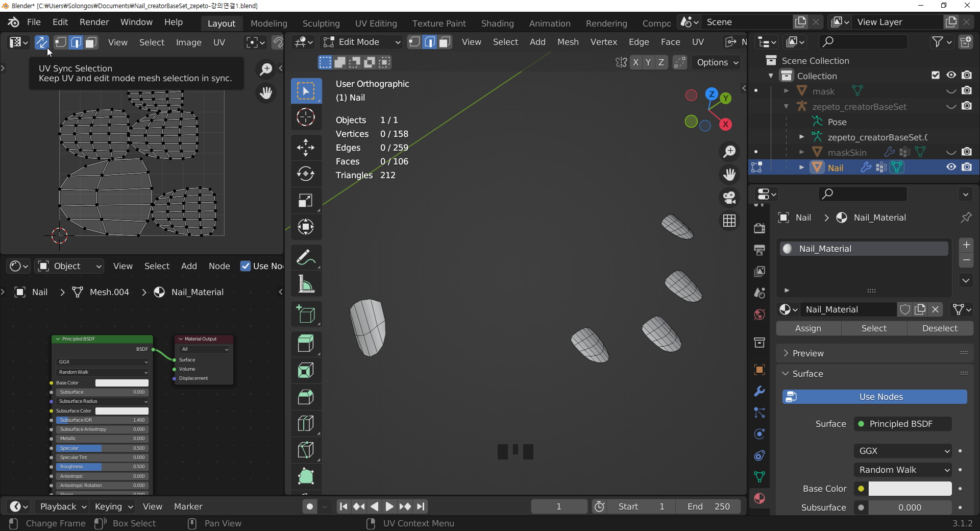Click the Use Nodes button in Surface panel
The image size is (980, 531).
pyautogui.click(x=875, y=397)
